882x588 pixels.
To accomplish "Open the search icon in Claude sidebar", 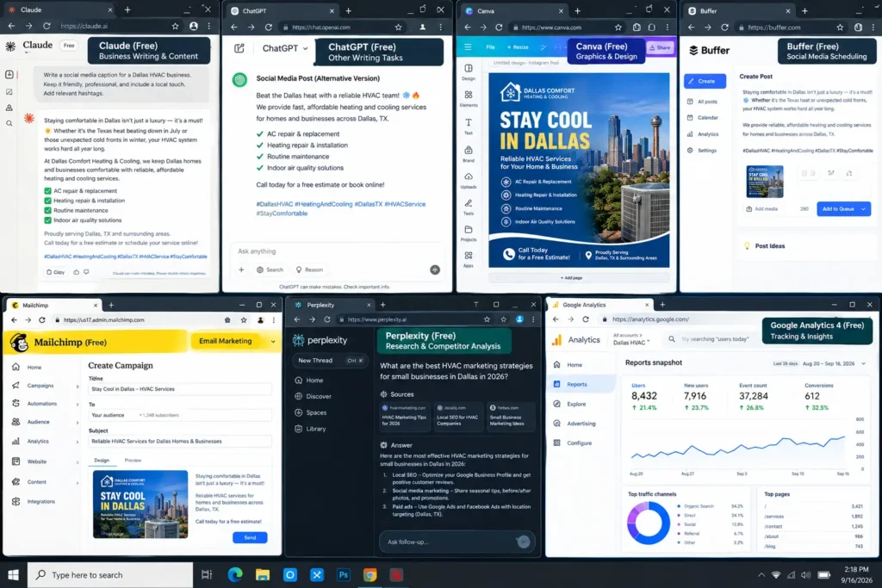I will (x=9, y=123).
